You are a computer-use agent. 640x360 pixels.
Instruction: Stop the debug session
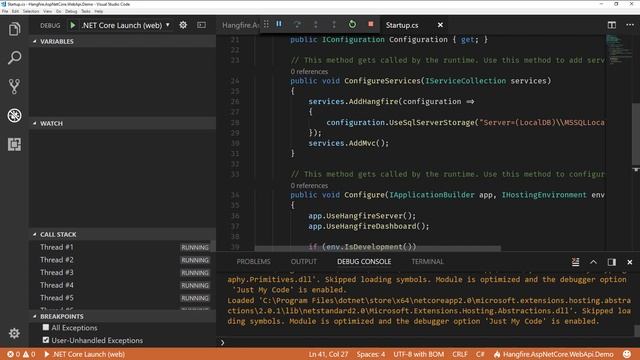click(371, 24)
